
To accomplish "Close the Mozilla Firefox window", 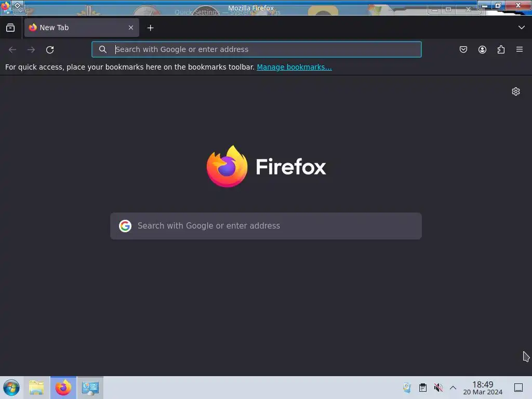I will click(x=518, y=5).
